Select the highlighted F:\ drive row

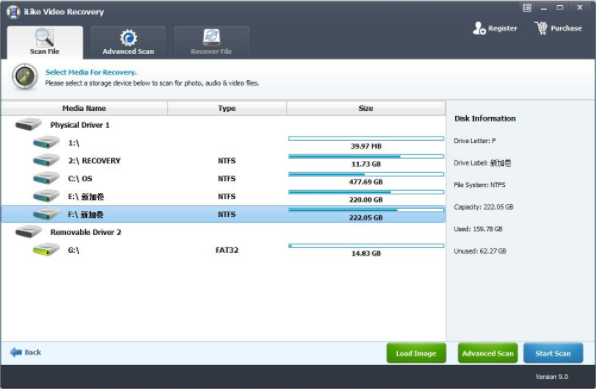point(223,214)
